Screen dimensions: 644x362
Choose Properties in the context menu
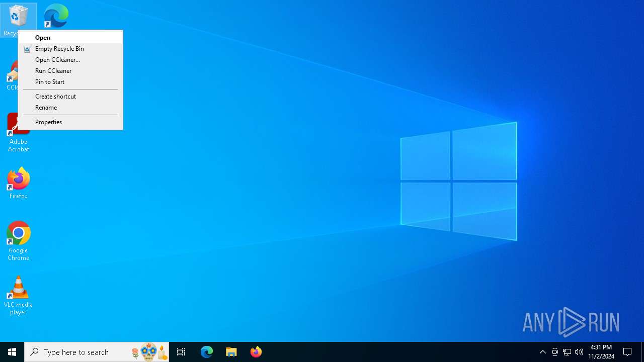(x=70, y=122)
